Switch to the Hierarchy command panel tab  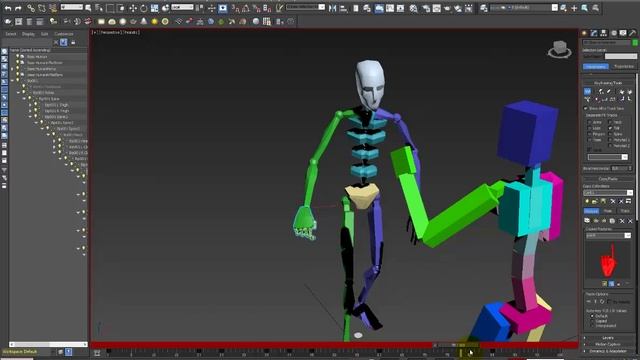tap(604, 33)
